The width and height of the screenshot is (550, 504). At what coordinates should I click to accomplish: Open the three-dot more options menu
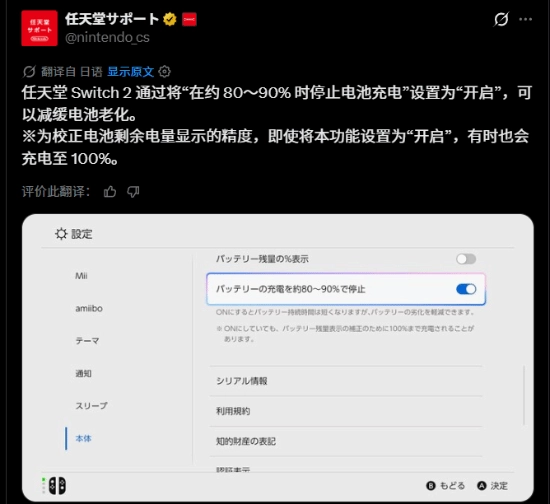[x=525, y=19]
